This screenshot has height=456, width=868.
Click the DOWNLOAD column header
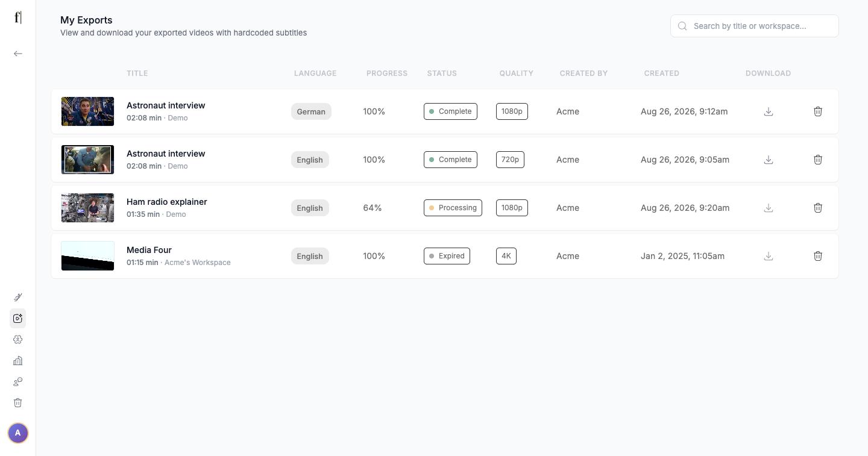click(x=768, y=73)
